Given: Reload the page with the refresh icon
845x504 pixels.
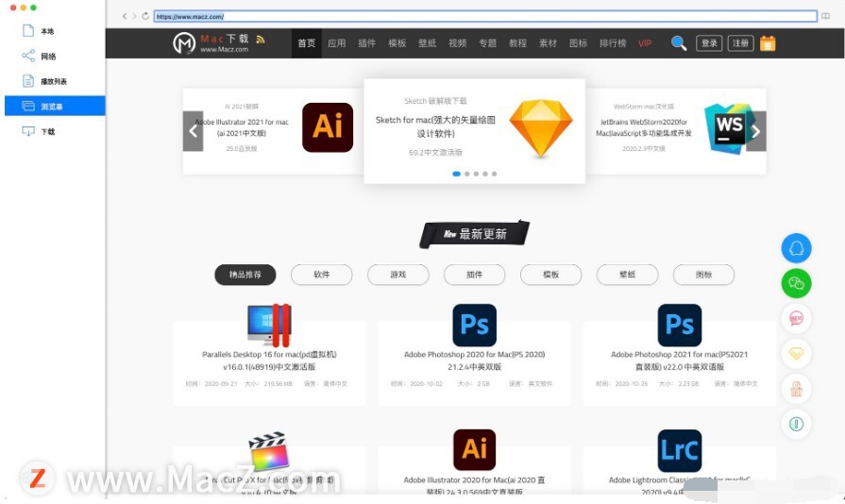Looking at the screenshot, I should 145,16.
